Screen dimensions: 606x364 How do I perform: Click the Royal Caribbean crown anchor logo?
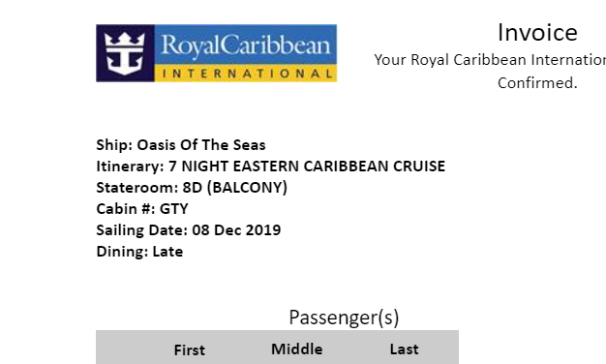click(125, 53)
